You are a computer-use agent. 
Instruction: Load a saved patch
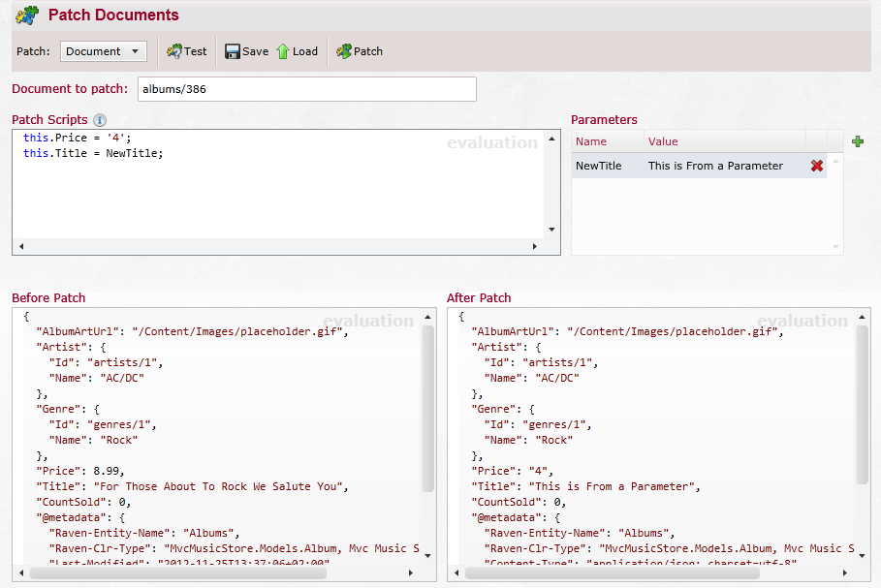click(298, 51)
